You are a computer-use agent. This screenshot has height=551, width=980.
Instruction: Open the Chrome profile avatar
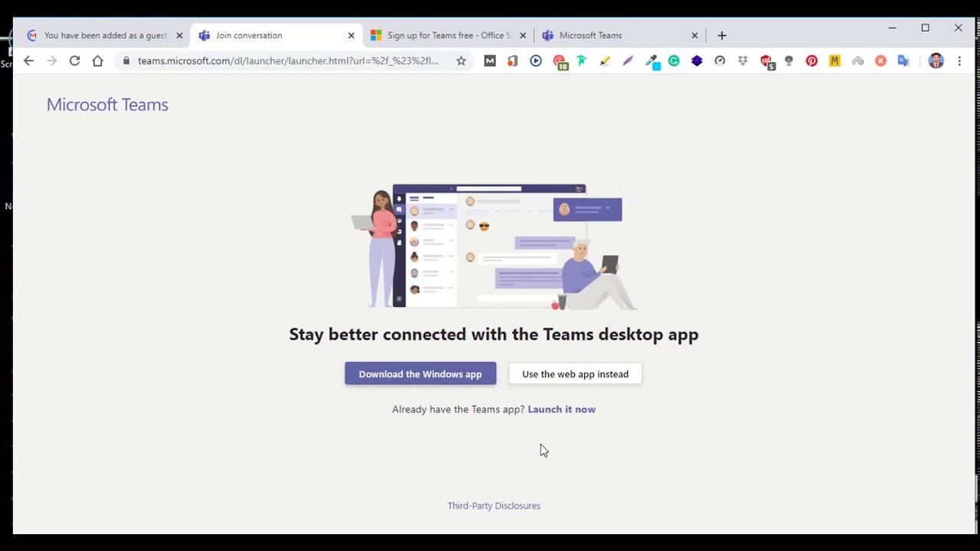(x=936, y=60)
